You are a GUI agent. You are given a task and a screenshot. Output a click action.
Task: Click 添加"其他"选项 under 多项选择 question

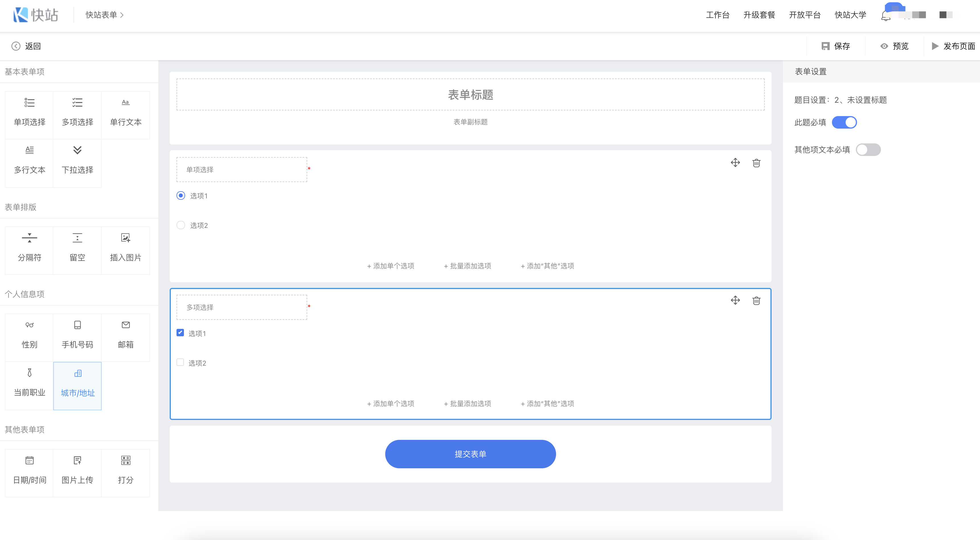548,403
